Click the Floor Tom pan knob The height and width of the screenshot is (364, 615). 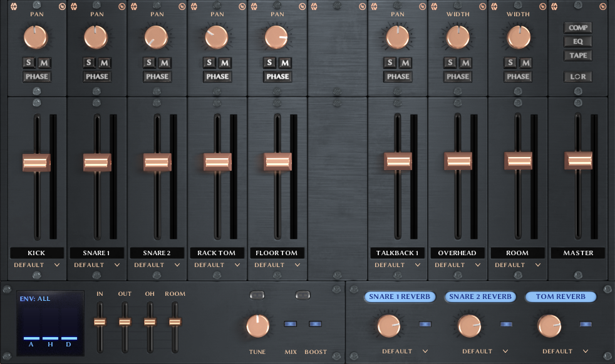click(276, 38)
